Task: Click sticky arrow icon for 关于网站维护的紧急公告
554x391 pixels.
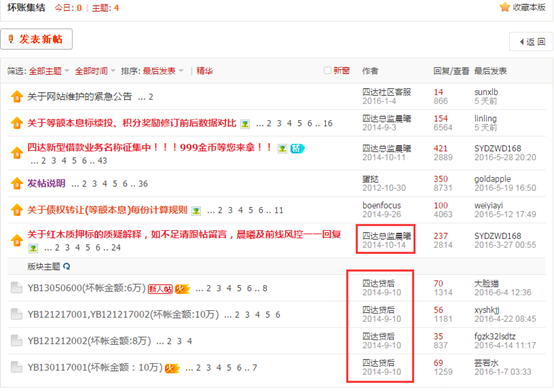Action: pos(17,96)
